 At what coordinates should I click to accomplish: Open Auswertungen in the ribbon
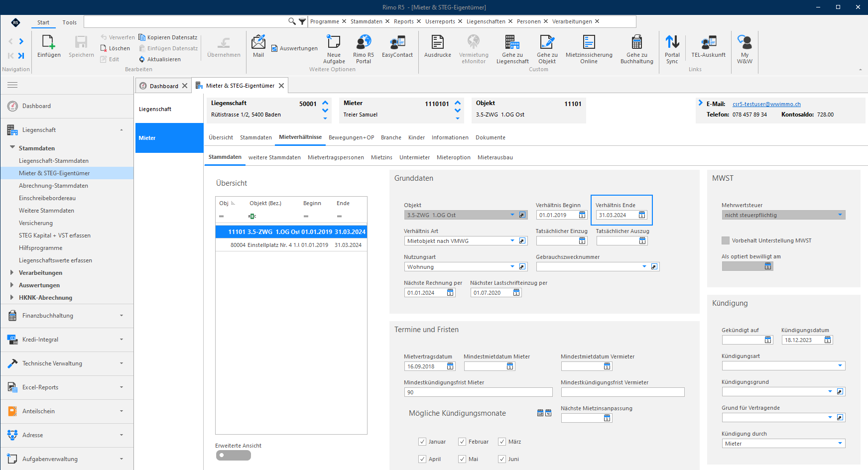point(294,48)
